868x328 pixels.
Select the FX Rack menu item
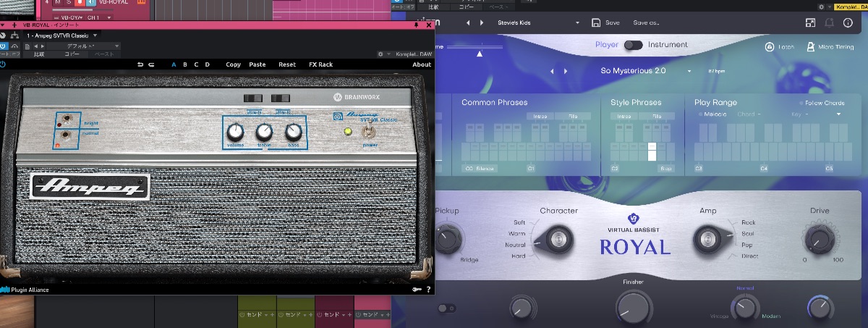pyautogui.click(x=320, y=64)
